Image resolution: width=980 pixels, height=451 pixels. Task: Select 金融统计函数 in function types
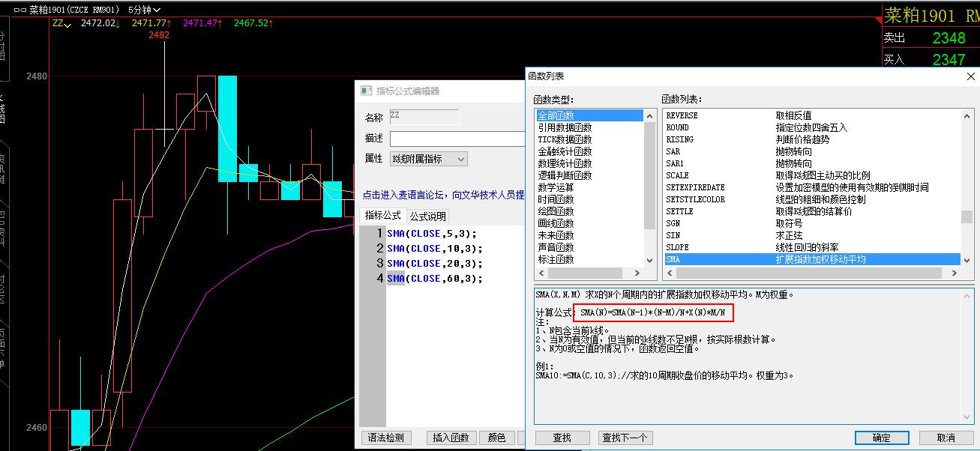(x=565, y=151)
